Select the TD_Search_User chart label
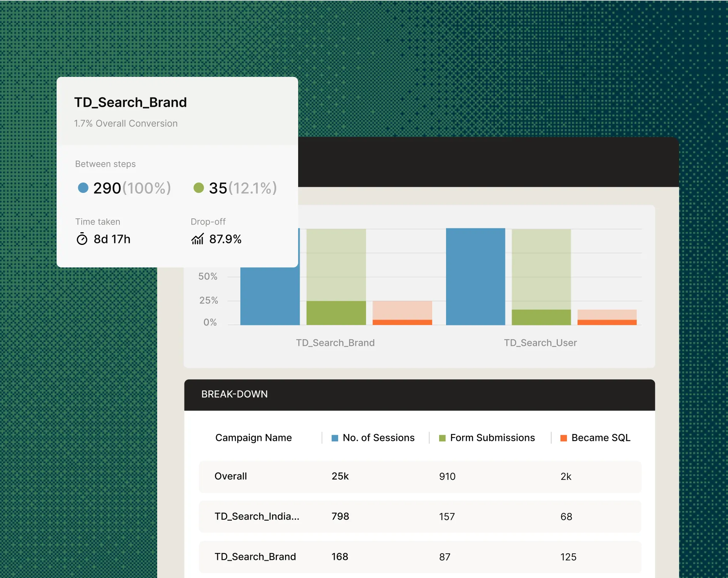Viewport: 728px width, 578px height. click(540, 343)
